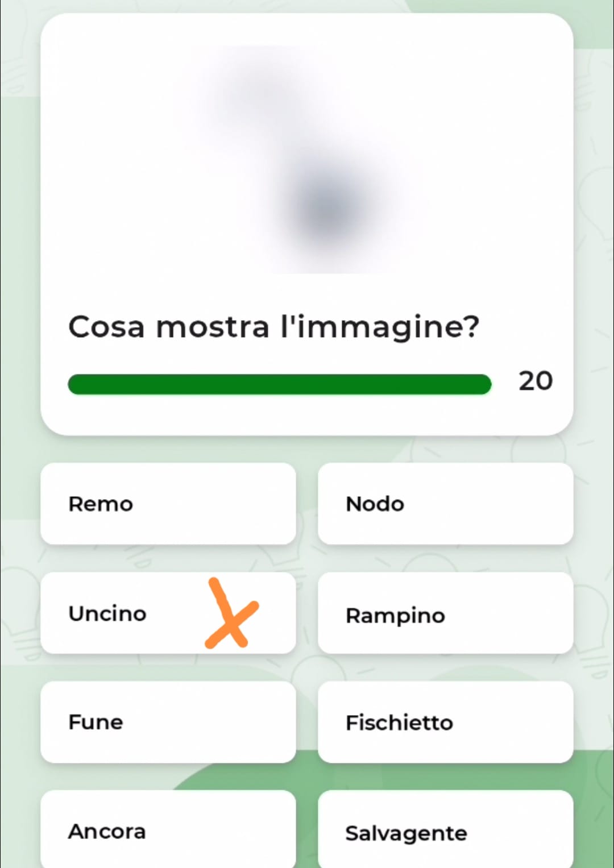This screenshot has width=614, height=868.
Task: Pick the Italian word for anchor
Action: coord(168,831)
